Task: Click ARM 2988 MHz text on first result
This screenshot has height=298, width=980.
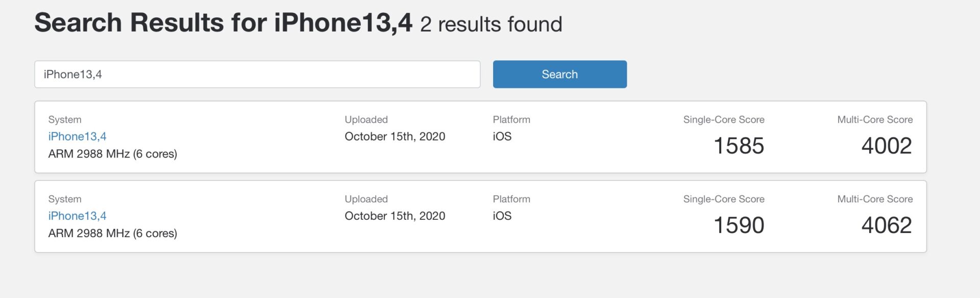Action: [x=113, y=153]
